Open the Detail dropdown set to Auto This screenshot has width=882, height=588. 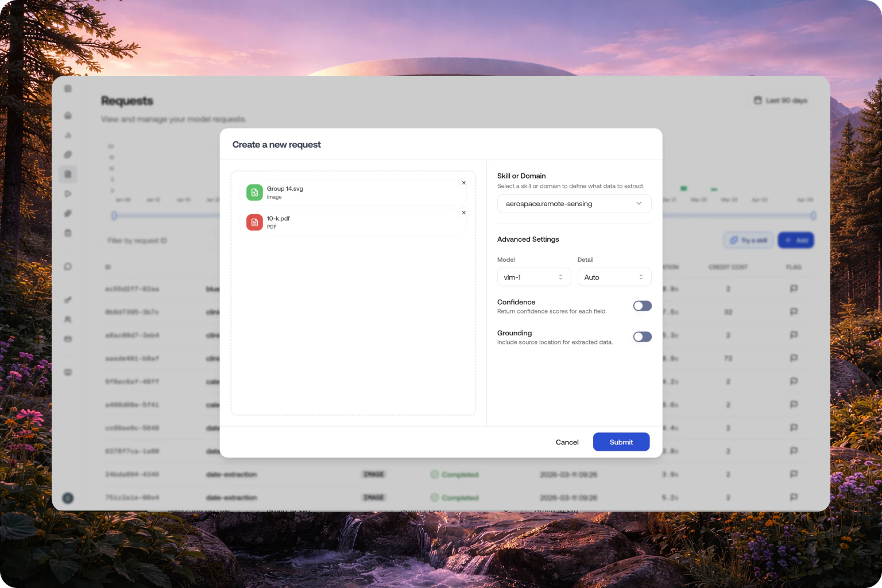pyautogui.click(x=614, y=277)
